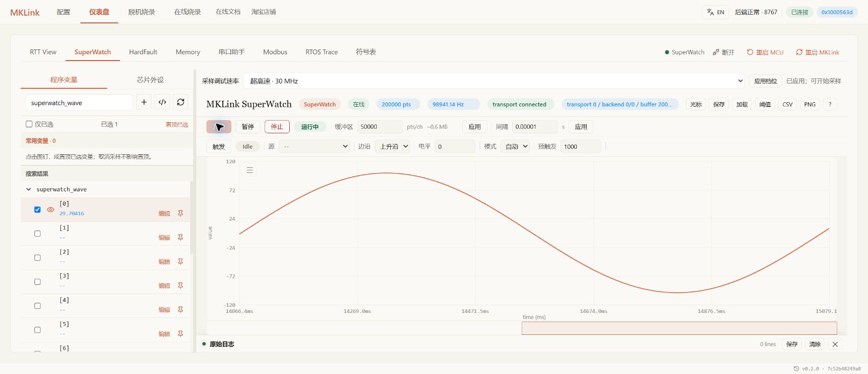This screenshot has width=868, height=374.
Task: Click the version history icon beside v0.2.0
Action: 796,368
